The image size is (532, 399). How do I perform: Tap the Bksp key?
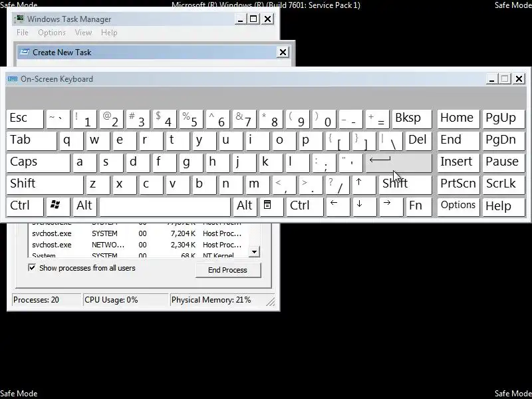click(x=412, y=120)
